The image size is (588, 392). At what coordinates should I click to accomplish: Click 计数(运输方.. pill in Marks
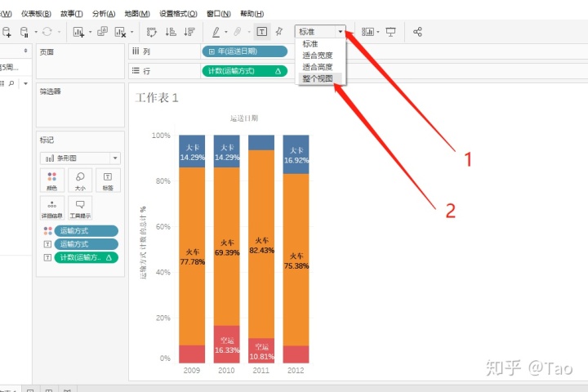pyautogui.click(x=87, y=257)
